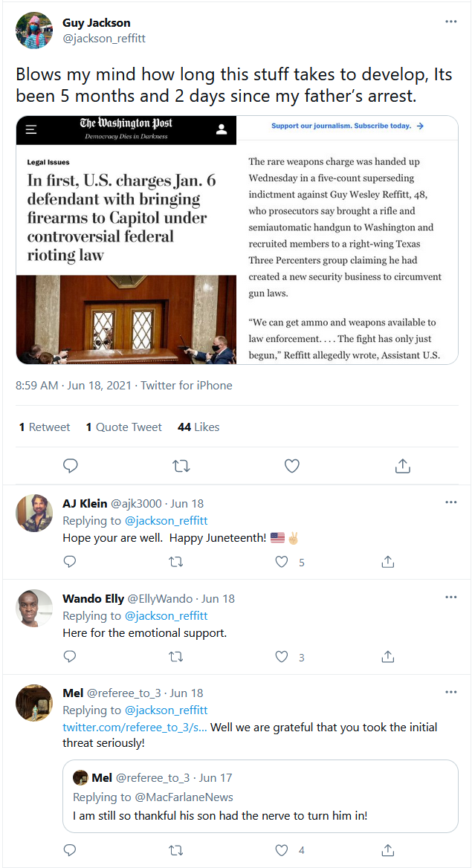View the 44 Likes list
The image size is (475, 868).
coord(198,427)
